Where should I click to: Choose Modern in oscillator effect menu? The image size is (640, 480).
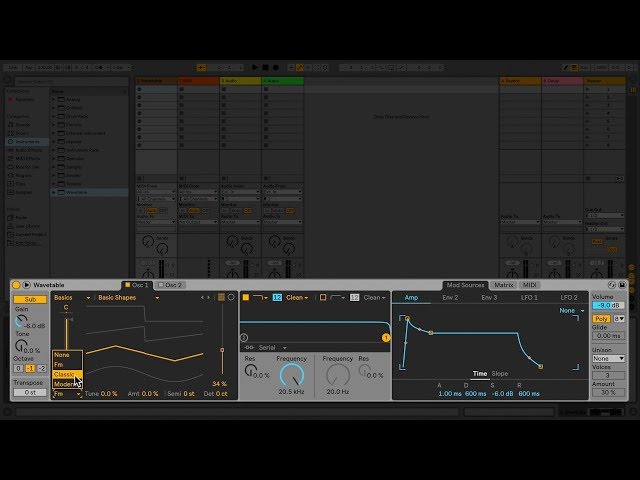click(x=67, y=384)
